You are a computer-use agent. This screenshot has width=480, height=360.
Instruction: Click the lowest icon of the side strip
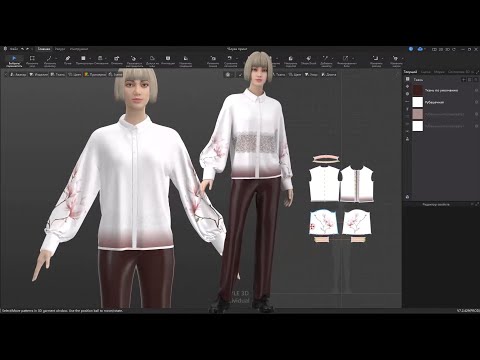[407, 197]
